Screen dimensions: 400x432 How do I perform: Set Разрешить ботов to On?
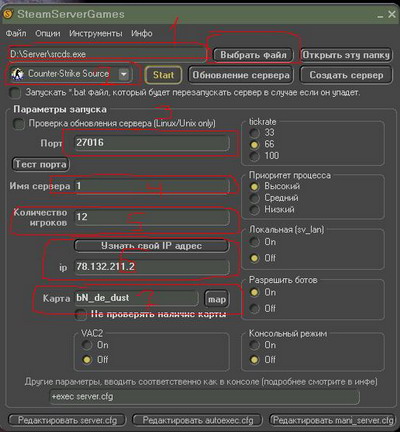coord(254,292)
